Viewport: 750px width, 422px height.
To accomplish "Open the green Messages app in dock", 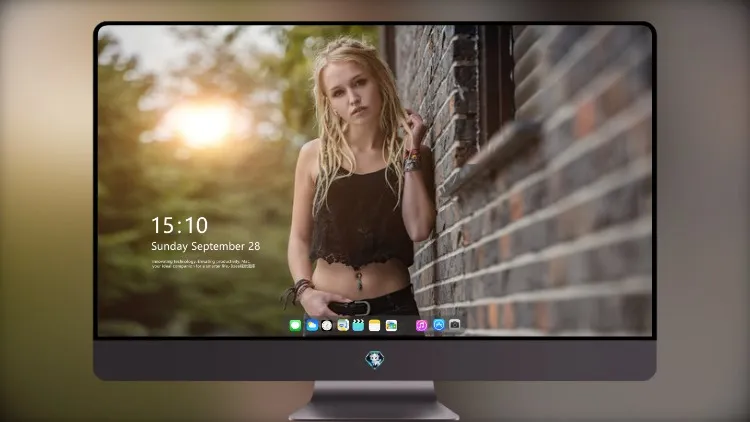I will pyautogui.click(x=295, y=326).
